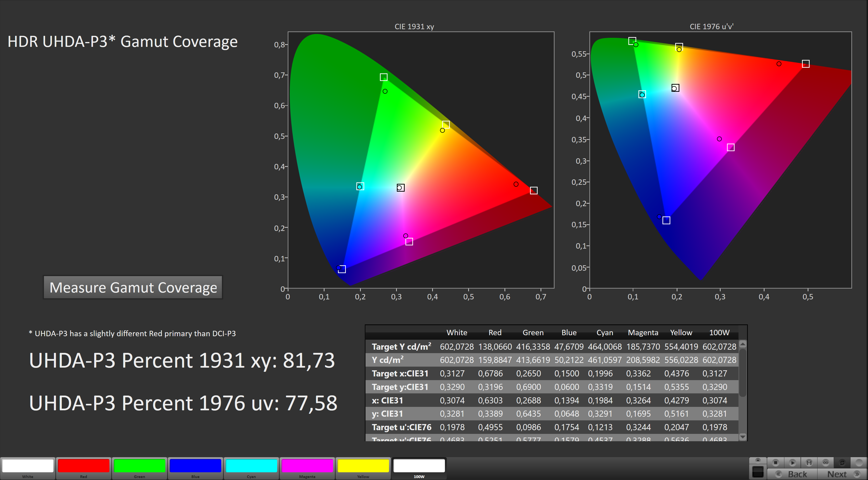Go Back to the previous page
This screenshot has width=868, height=480.
tap(792, 474)
